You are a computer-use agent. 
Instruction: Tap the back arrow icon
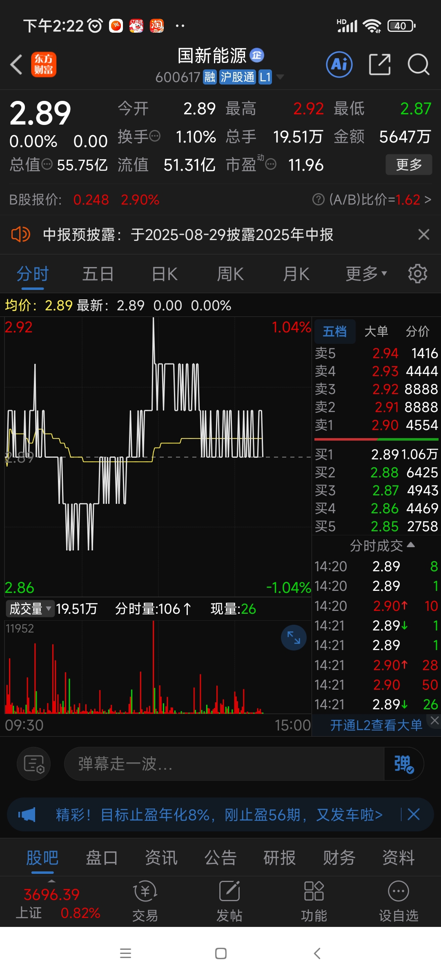tap(16, 65)
